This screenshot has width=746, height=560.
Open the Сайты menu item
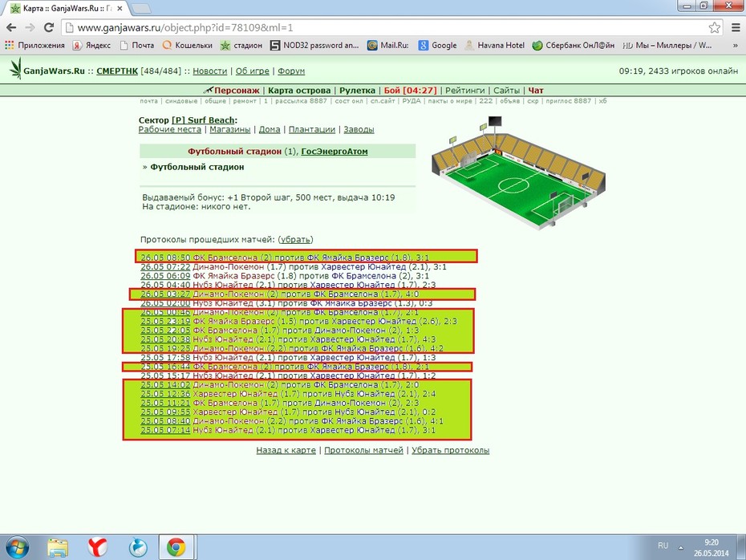[x=506, y=91]
